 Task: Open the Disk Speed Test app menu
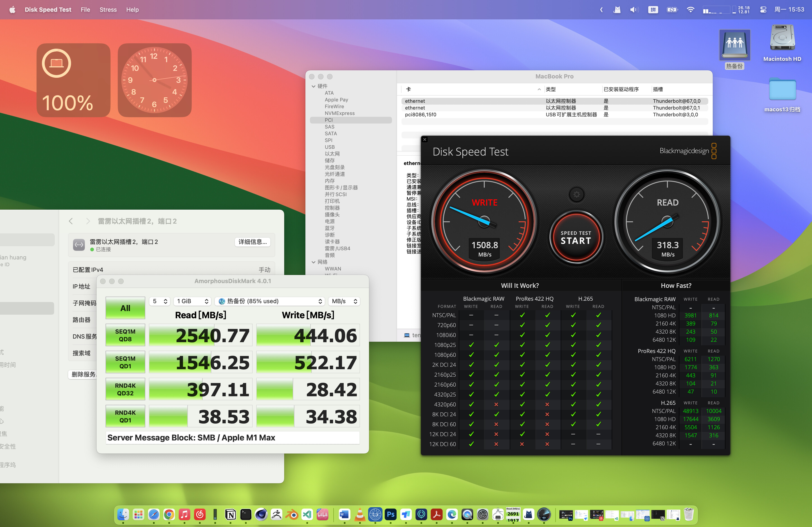click(x=48, y=9)
